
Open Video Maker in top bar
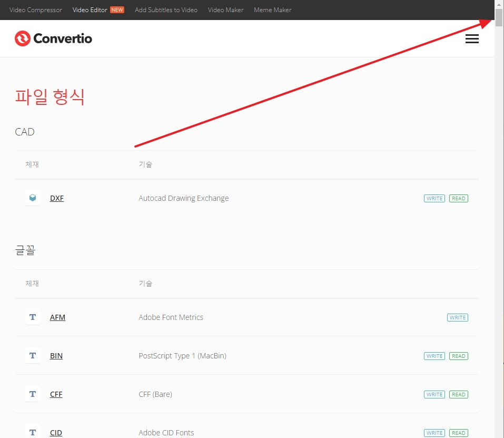(225, 10)
